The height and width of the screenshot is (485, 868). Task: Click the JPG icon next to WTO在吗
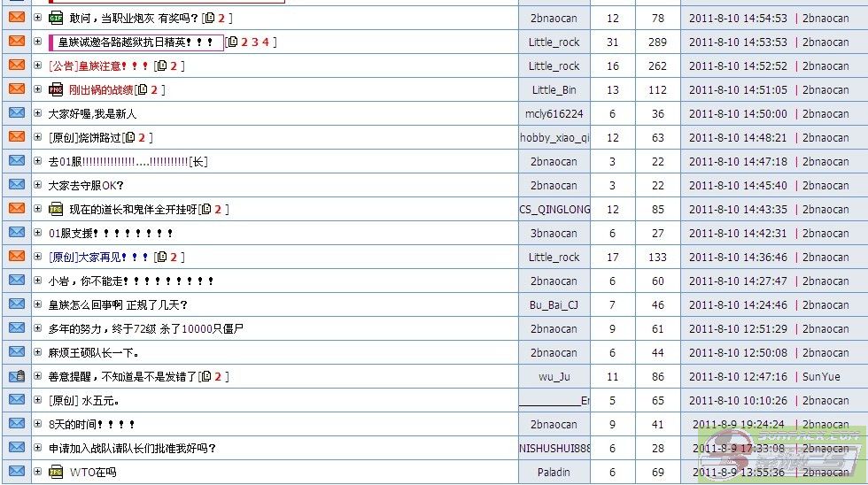56,472
